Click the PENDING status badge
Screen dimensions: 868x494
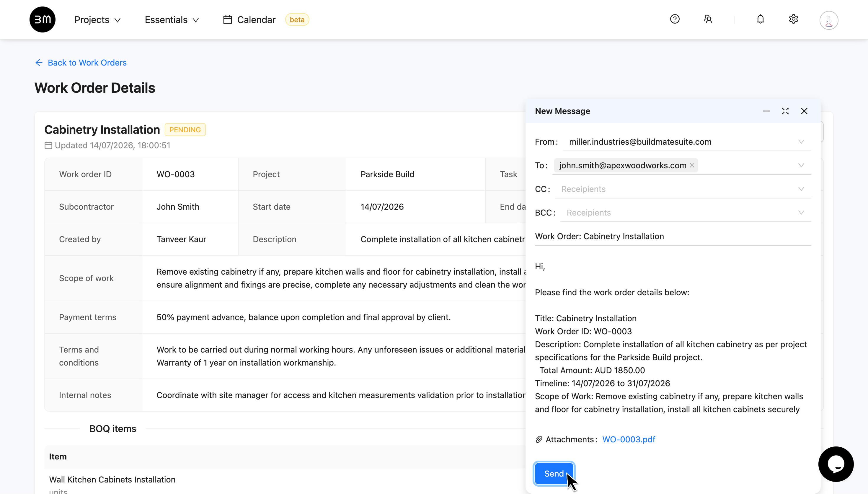pyautogui.click(x=185, y=130)
